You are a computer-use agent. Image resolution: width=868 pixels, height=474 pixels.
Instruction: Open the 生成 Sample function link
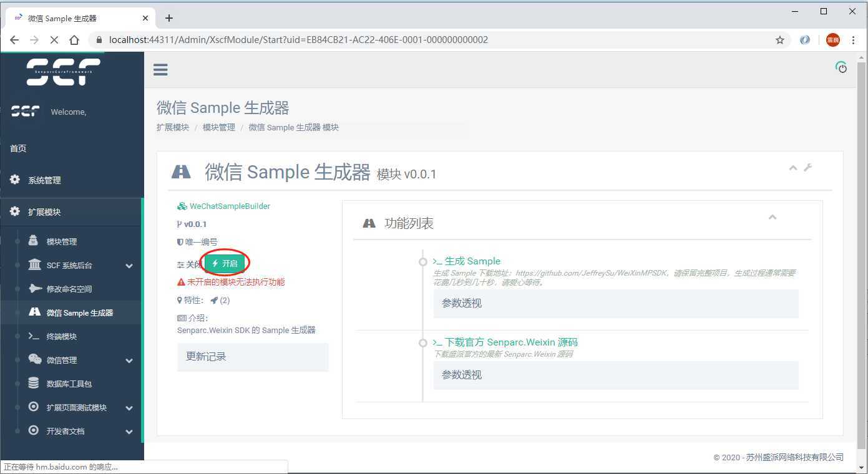[x=467, y=261]
